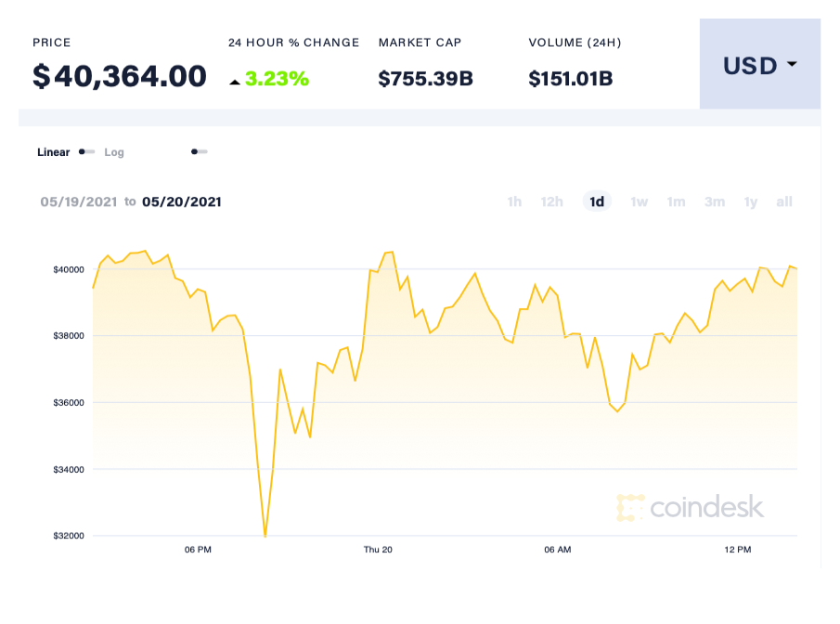The image size is (840, 624).
Task: Click the dropdown caret beside USD
Action: pos(790,65)
